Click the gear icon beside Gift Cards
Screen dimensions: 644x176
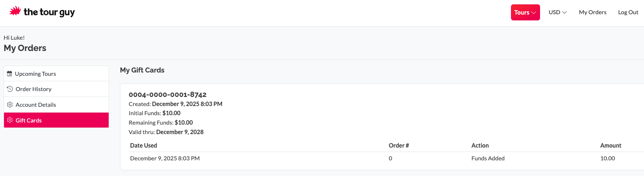10,120
